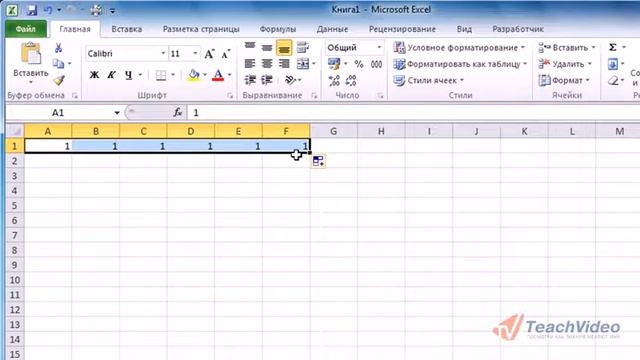Open Форматировать как таблицу menu
The height and width of the screenshot is (360, 640).
[461, 64]
